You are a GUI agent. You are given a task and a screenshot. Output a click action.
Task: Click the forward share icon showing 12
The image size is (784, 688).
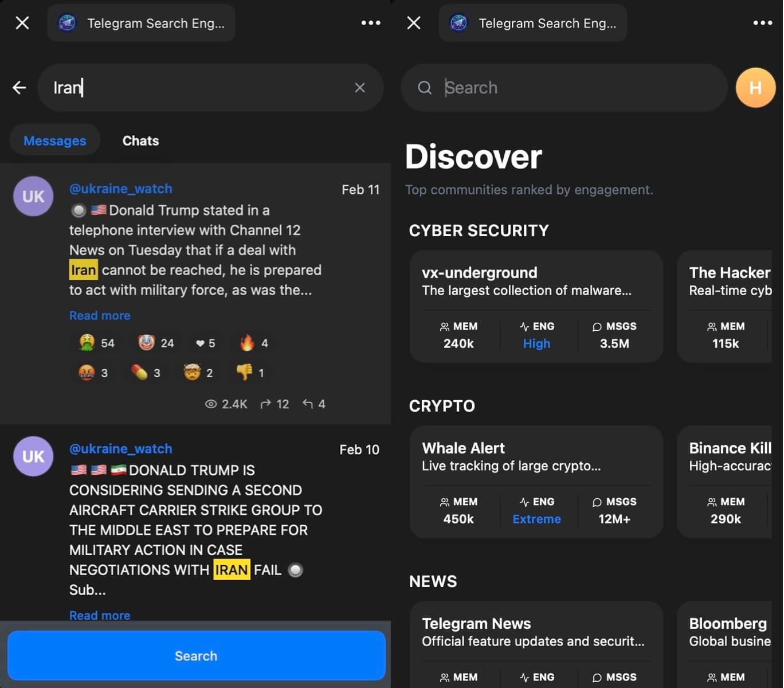(x=266, y=404)
